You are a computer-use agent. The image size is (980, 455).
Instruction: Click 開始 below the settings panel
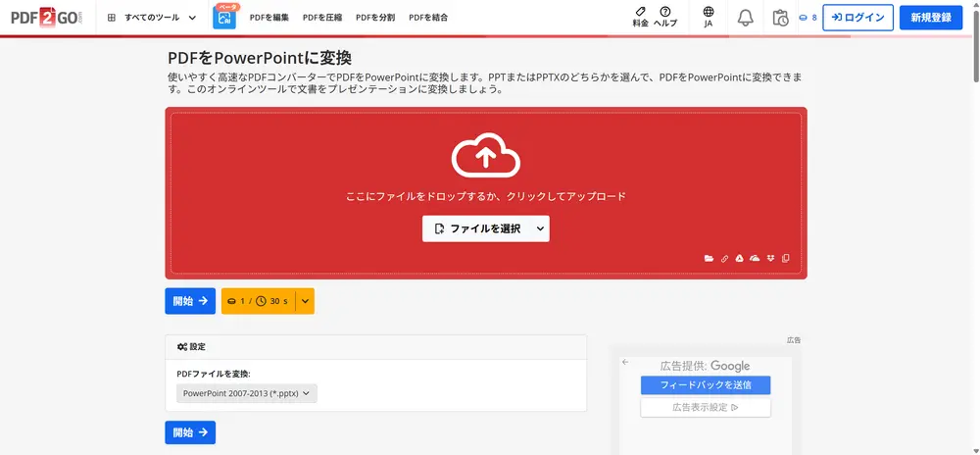[190, 431]
